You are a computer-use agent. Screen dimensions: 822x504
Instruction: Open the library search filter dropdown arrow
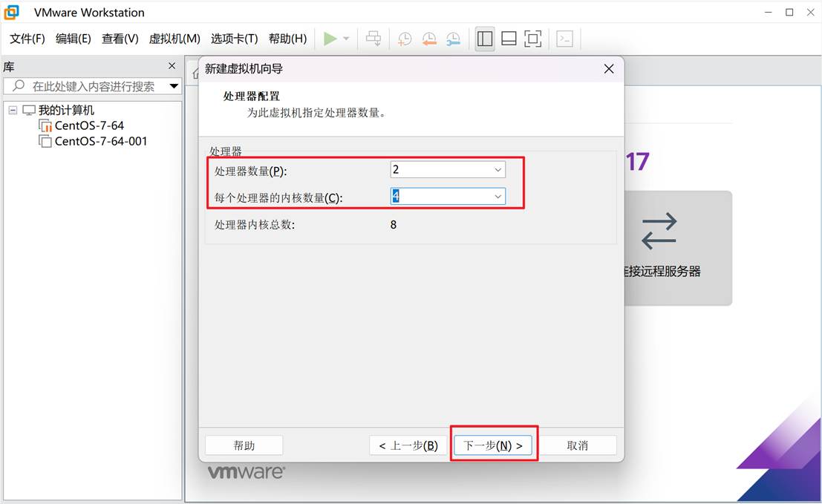click(174, 86)
